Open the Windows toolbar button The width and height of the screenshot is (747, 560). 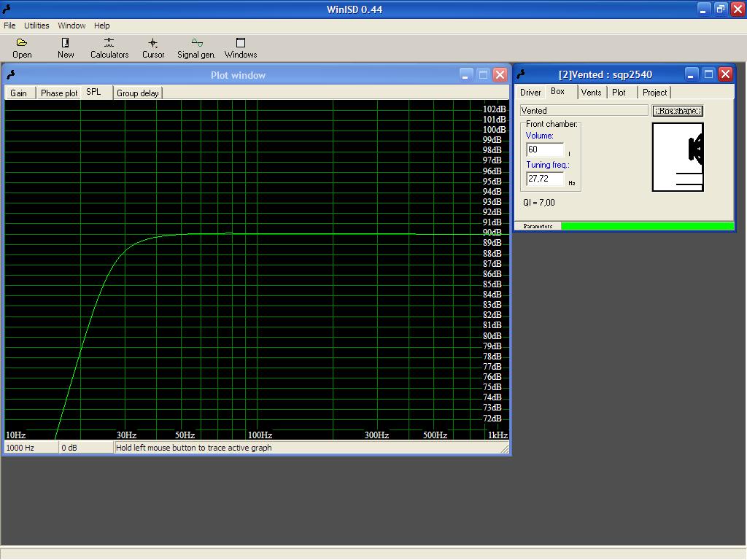click(x=241, y=48)
